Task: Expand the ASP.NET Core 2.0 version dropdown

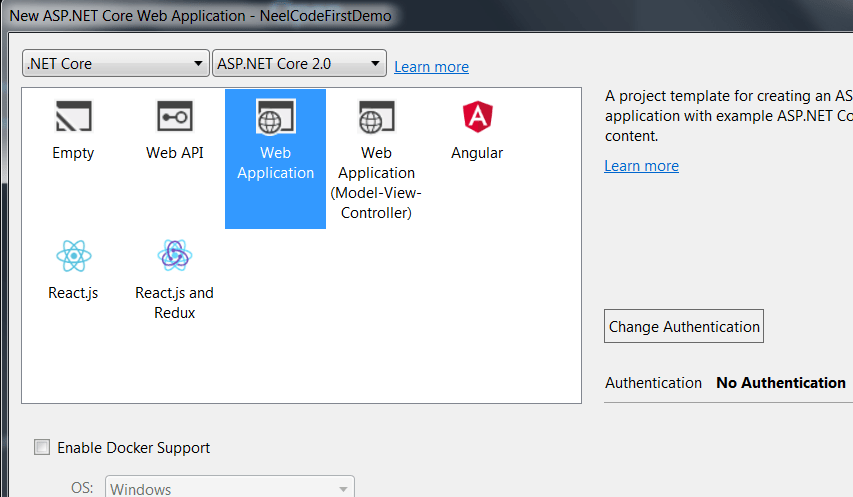Action: 299,64
